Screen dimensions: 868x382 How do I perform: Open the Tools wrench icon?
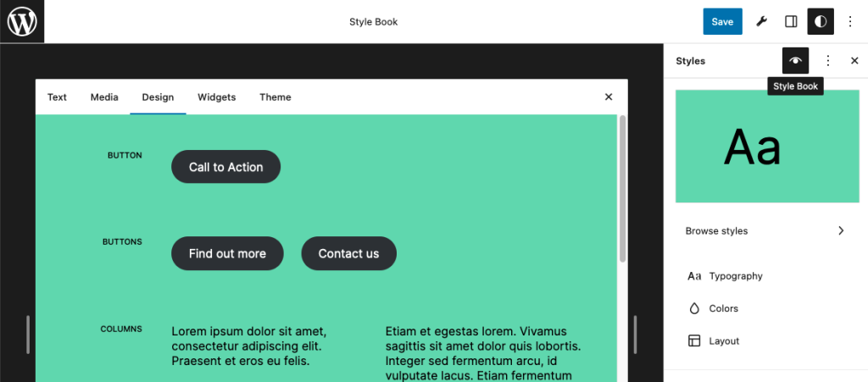[x=762, y=21]
